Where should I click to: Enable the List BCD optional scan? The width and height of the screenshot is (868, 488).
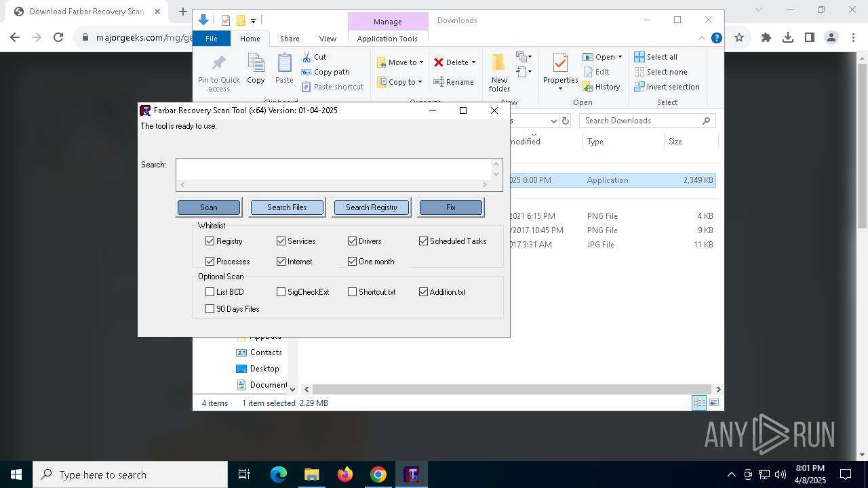coord(210,292)
